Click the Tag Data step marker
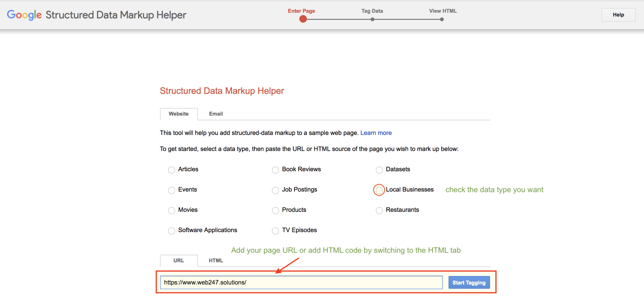 (372, 19)
